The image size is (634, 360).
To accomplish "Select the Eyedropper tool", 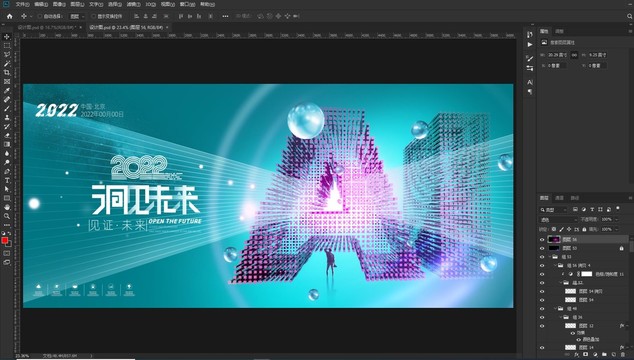I will (x=7, y=90).
